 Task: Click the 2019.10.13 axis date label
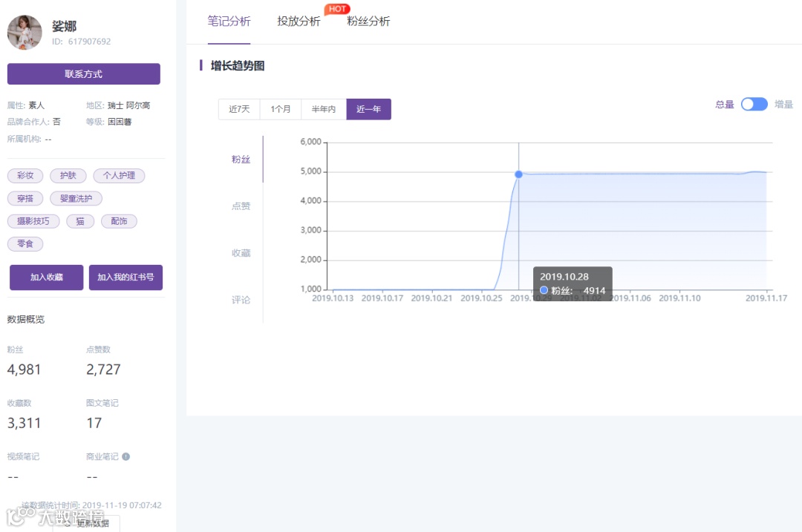click(333, 298)
